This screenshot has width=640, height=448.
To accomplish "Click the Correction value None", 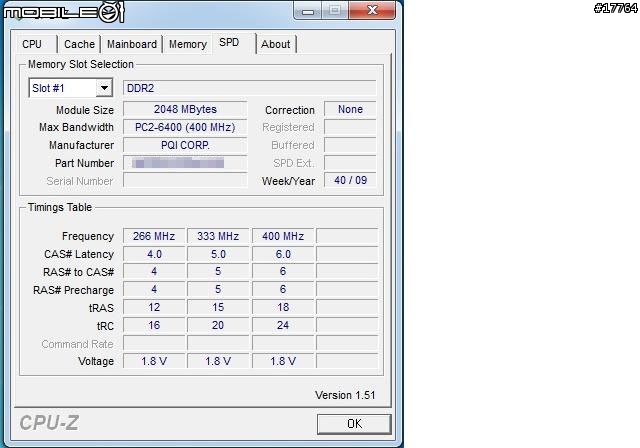I will [350, 109].
